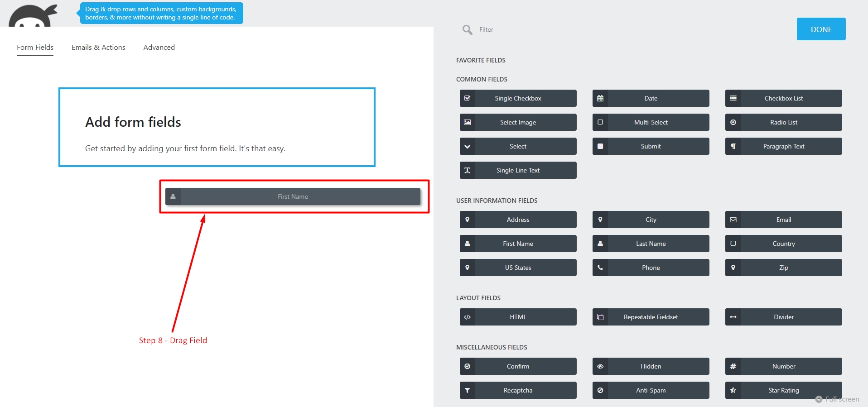Click the Radio List icon
The width and height of the screenshot is (868, 407).
(733, 122)
